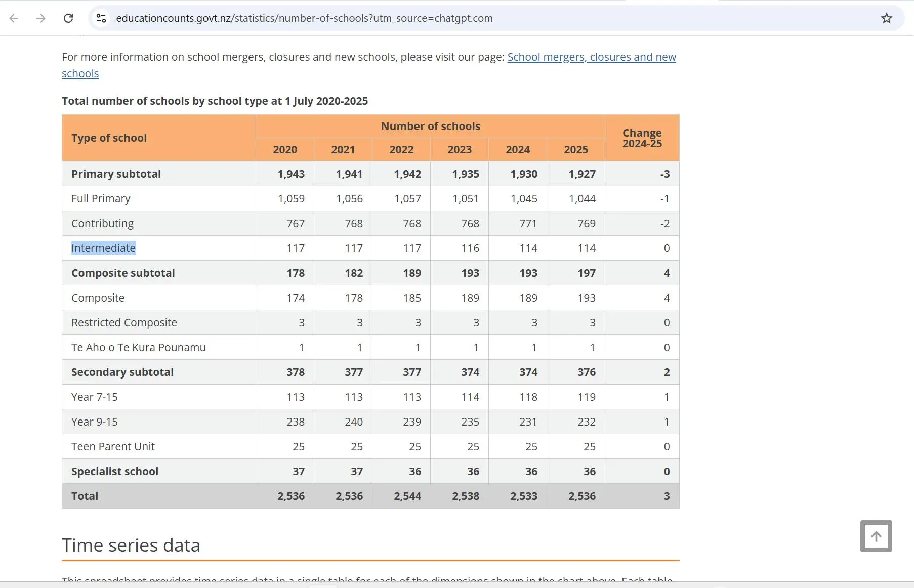
Task: Click the Teen Parent Unit row label
Action: click(113, 446)
